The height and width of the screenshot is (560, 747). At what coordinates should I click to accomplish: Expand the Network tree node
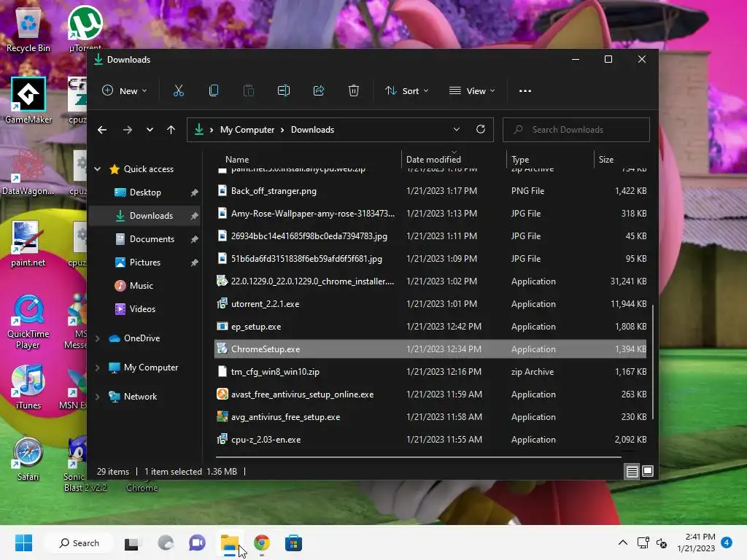pyautogui.click(x=98, y=396)
